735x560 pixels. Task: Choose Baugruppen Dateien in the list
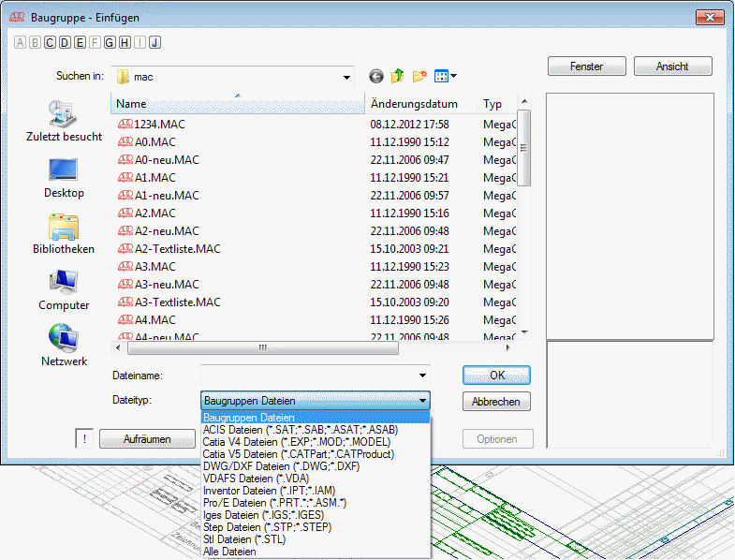click(316, 418)
